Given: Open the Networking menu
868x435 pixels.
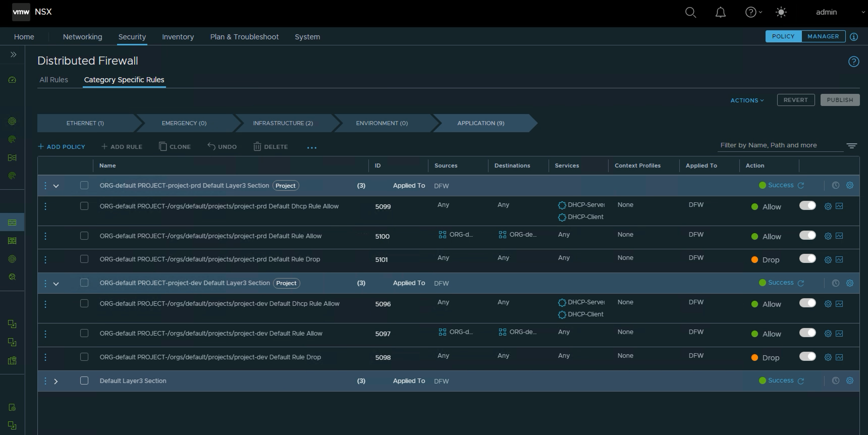Looking at the screenshot, I should point(83,37).
